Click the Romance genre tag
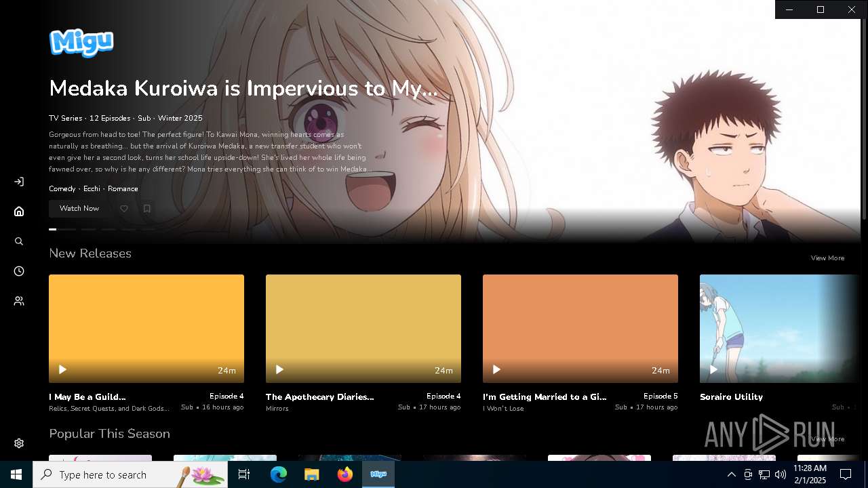This screenshot has width=868, height=488. 123,189
